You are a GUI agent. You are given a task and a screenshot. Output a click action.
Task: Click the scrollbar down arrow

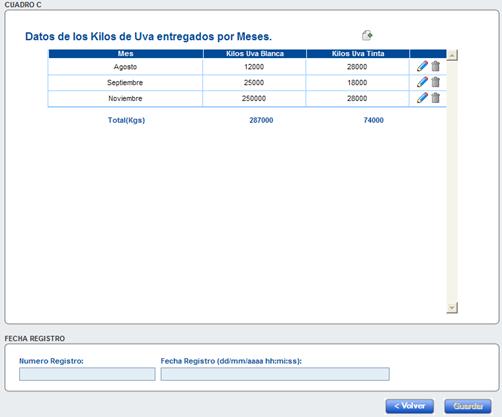click(452, 308)
